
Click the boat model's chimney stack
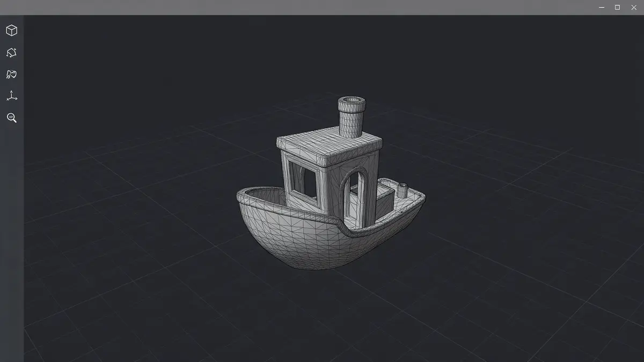click(352, 116)
